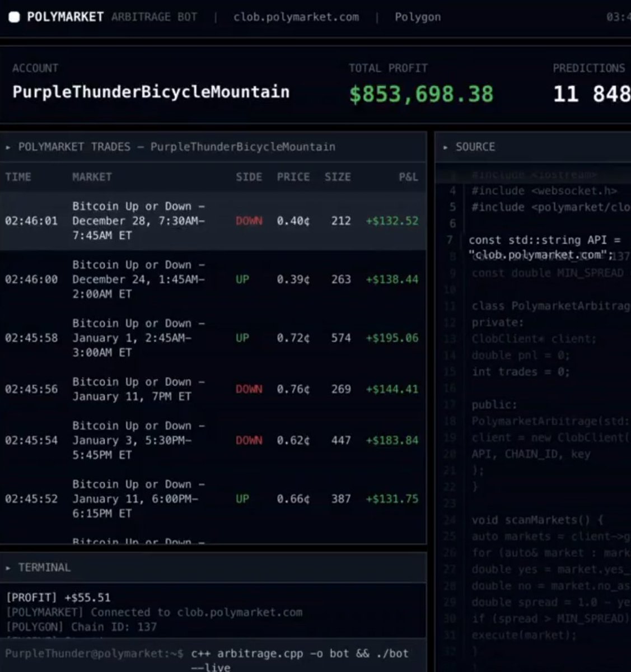The height and width of the screenshot is (672, 631).
Task: Collapse the Polymarket Trades panel arrow
Action: [8, 147]
